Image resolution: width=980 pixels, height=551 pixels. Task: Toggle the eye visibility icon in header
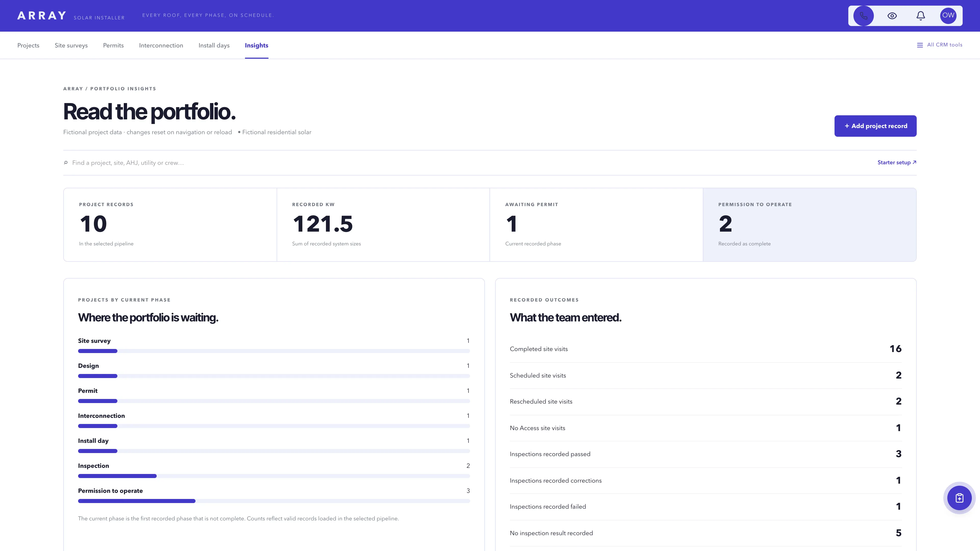[x=892, y=16]
